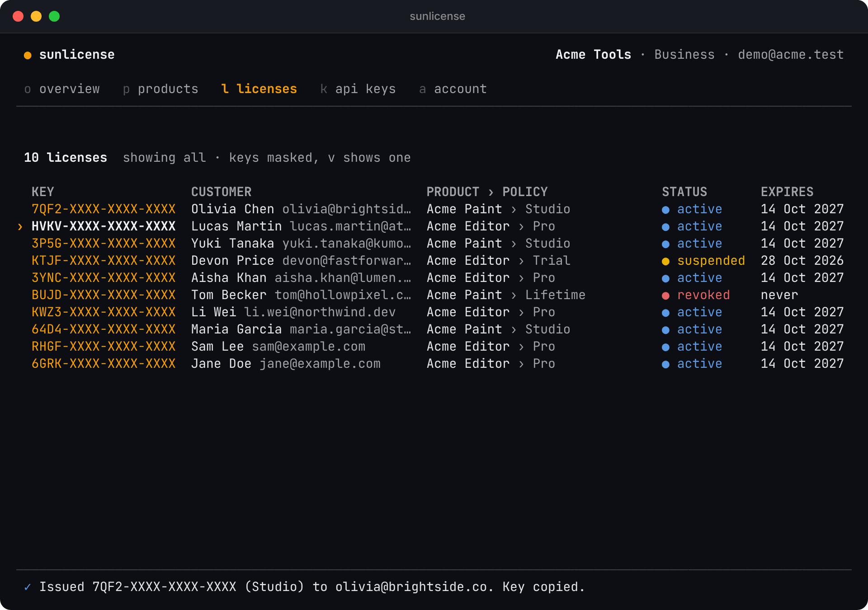This screenshot has height=610, width=868.
Task: Select license key RHGF-XXXX-XXXX-XXXX
Action: click(104, 347)
